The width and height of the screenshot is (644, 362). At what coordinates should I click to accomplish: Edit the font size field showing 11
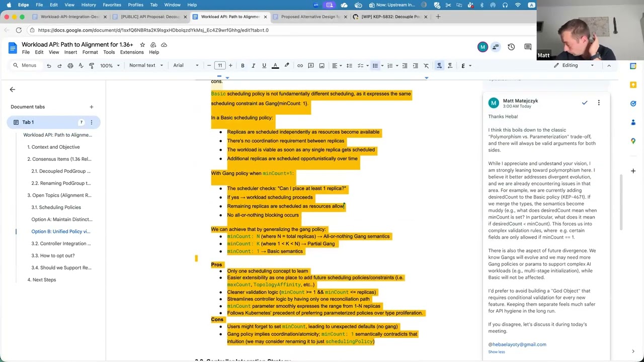[220, 65]
